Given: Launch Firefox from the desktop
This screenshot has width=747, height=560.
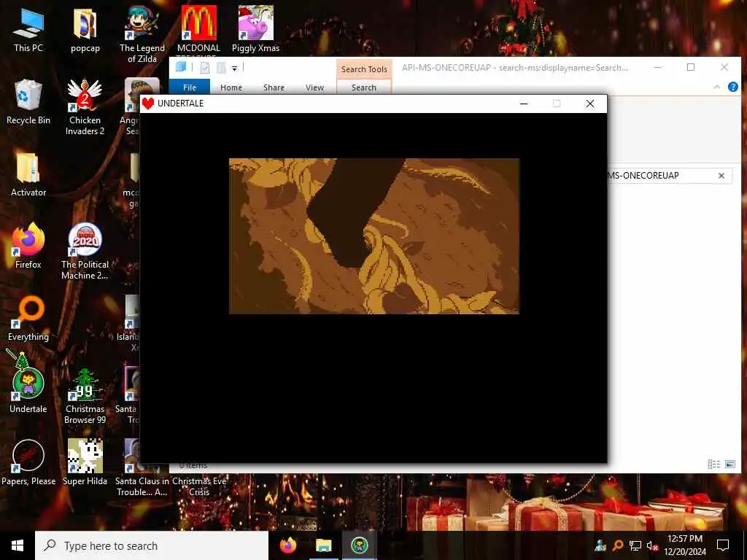Looking at the screenshot, I should (x=28, y=246).
